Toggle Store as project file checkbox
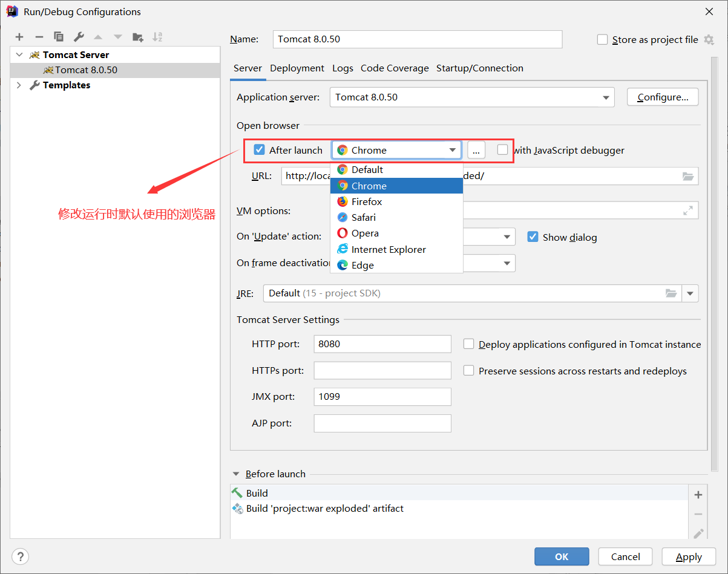 (602, 40)
